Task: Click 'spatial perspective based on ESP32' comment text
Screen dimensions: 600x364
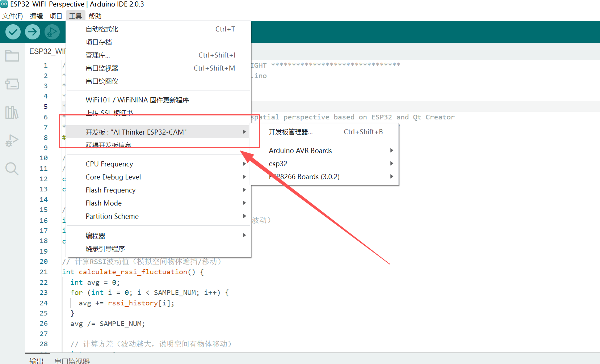Action: [322, 117]
